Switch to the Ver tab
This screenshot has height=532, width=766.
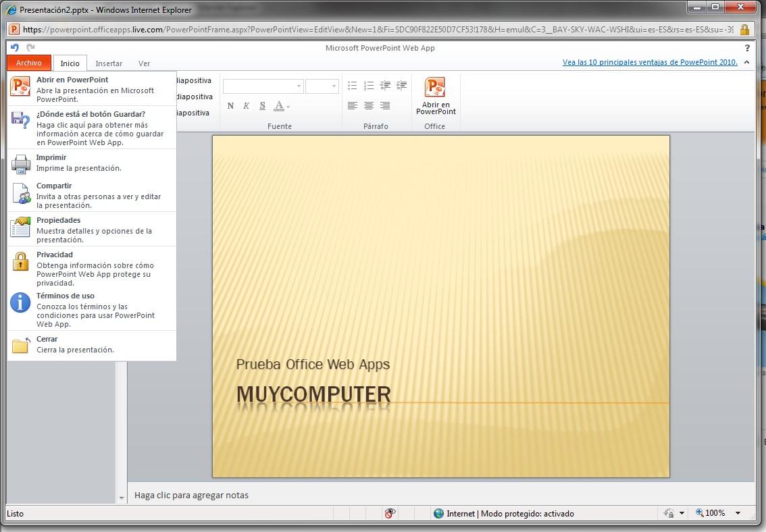[144, 63]
